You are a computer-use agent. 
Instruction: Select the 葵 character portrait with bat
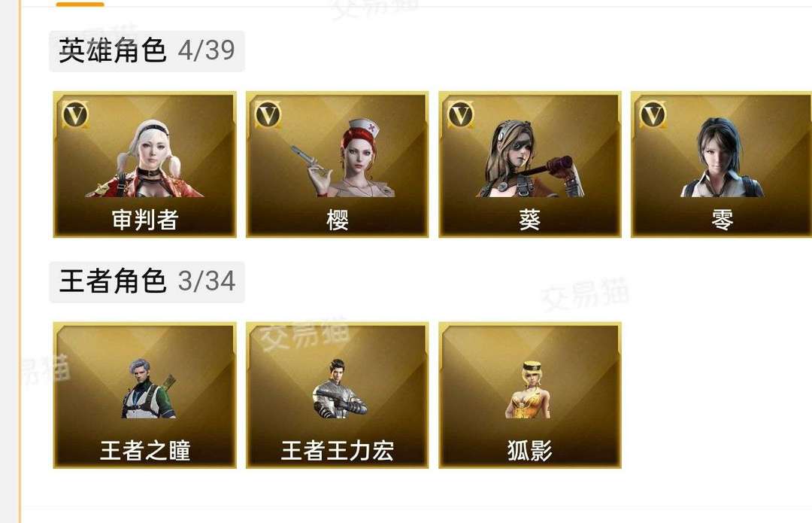point(530,159)
